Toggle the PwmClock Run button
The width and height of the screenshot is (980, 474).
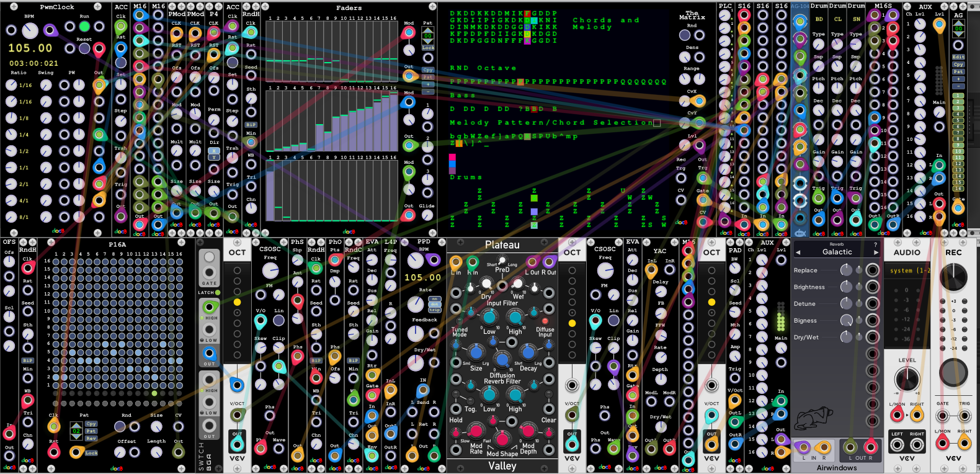point(84,26)
